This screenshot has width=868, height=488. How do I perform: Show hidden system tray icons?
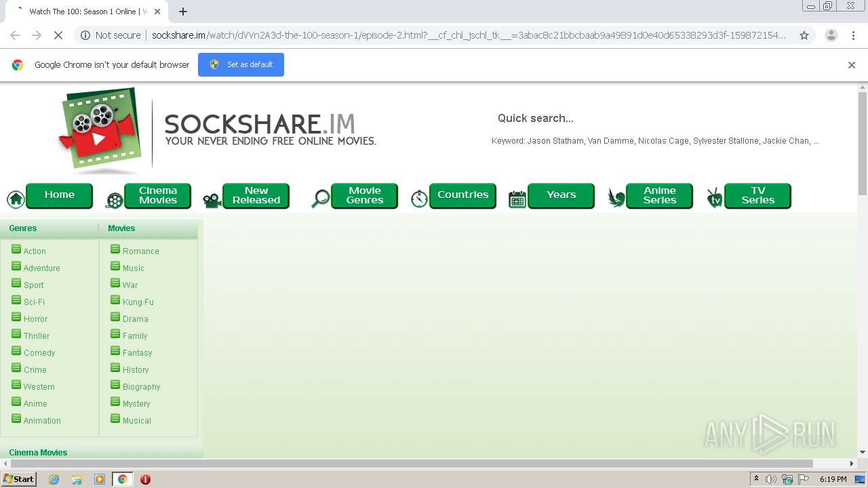point(757,479)
